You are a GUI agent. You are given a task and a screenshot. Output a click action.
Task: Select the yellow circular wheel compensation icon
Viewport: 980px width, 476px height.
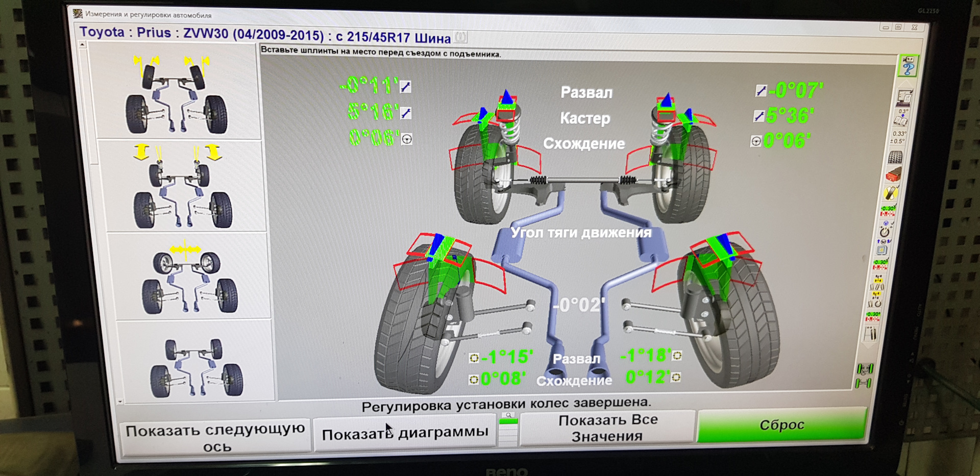coord(890,193)
